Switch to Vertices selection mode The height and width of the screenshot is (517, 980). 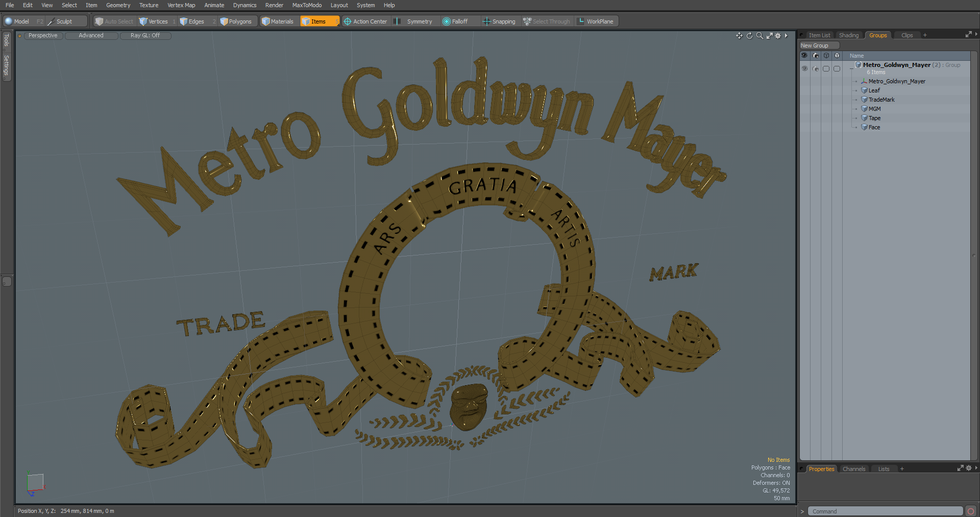pyautogui.click(x=156, y=21)
